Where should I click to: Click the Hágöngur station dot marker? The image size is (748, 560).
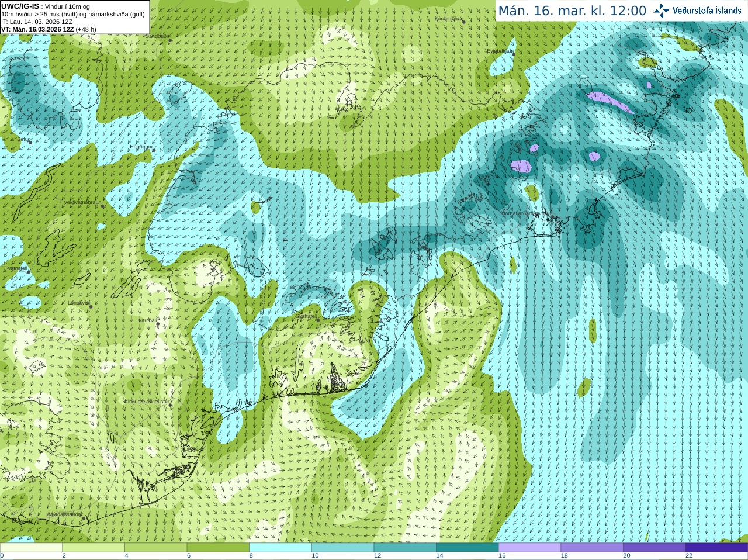click(154, 150)
